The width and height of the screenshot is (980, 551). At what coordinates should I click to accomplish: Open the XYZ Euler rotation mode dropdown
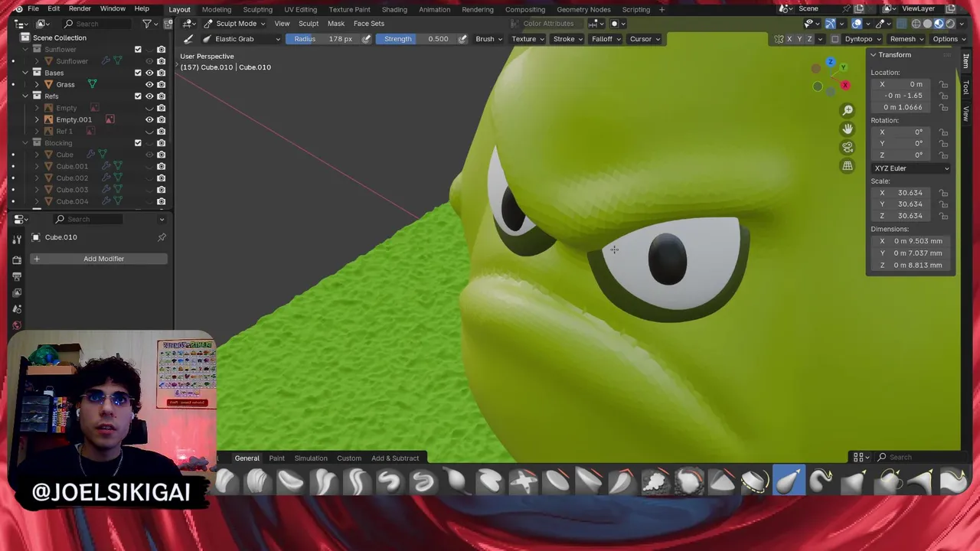click(911, 168)
